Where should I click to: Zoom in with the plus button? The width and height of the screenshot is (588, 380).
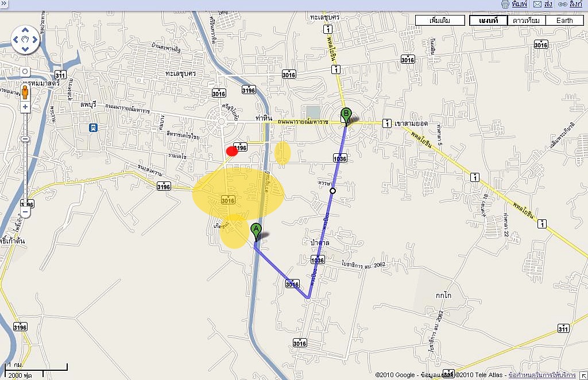click(x=25, y=107)
